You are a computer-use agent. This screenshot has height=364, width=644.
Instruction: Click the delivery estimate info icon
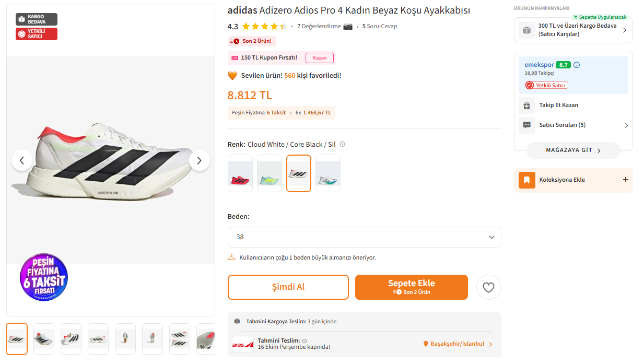pos(305,340)
